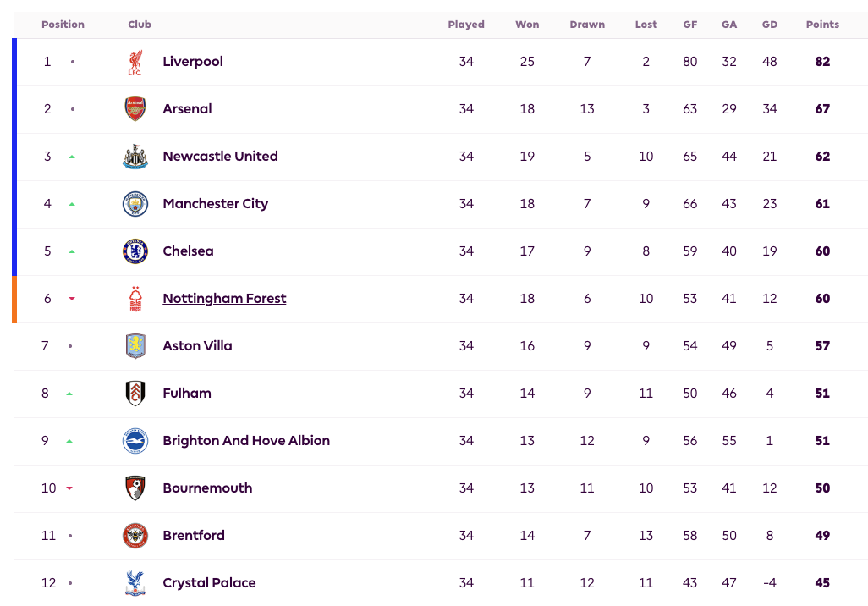Click the Manchester City badge
The width and height of the screenshot is (868, 606).
[x=135, y=204]
